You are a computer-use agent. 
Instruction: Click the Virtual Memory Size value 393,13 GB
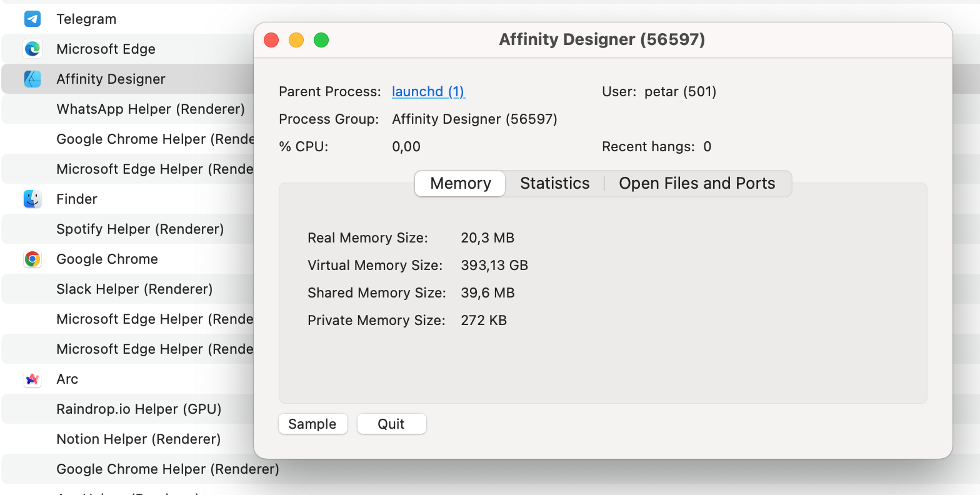tap(494, 266)
